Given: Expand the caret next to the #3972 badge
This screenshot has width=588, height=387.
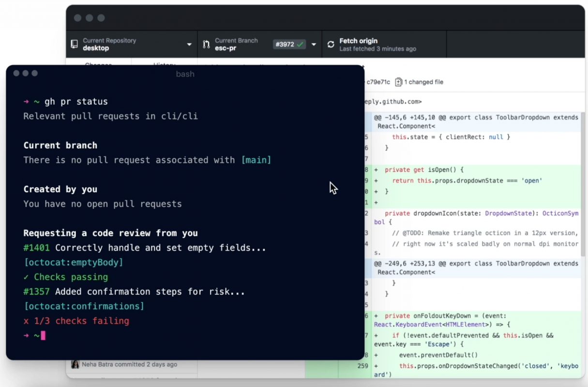Looking at the screenshot, I should 314,44.
